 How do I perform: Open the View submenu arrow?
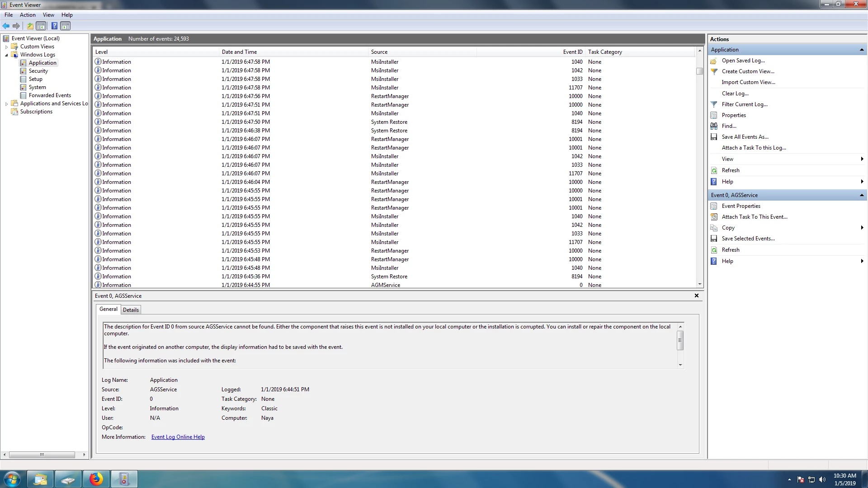tap(862, 159)
